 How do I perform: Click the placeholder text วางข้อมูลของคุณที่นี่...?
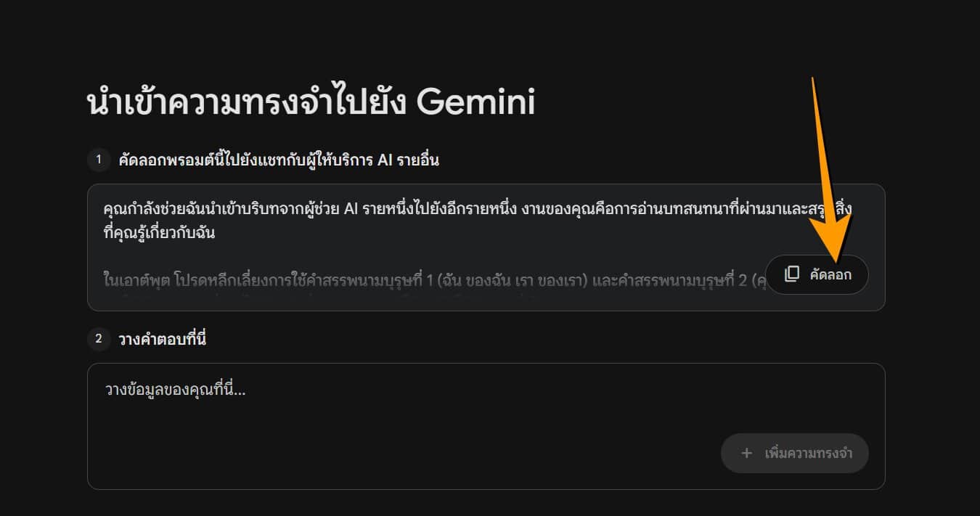(x=176, y=390)
